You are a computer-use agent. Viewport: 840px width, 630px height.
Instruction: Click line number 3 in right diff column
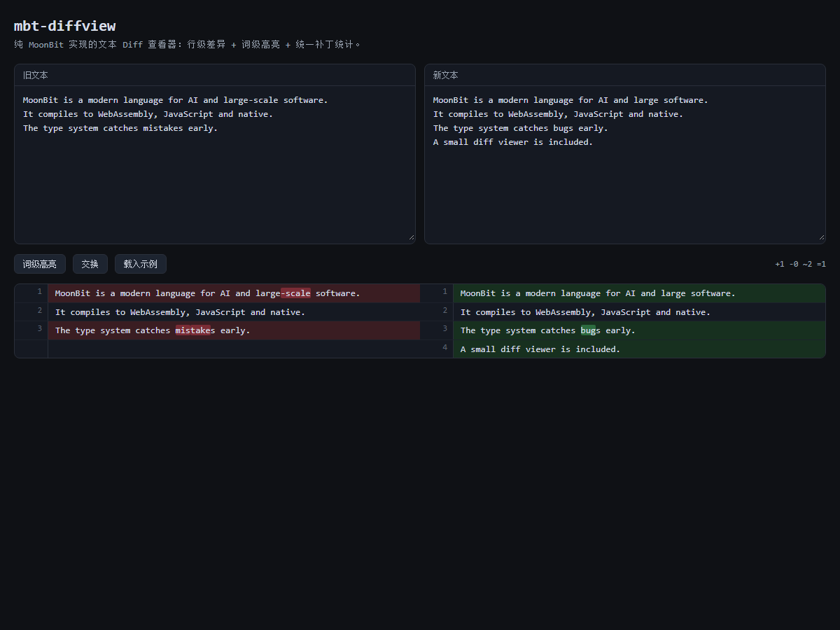[x=444, y=328]
